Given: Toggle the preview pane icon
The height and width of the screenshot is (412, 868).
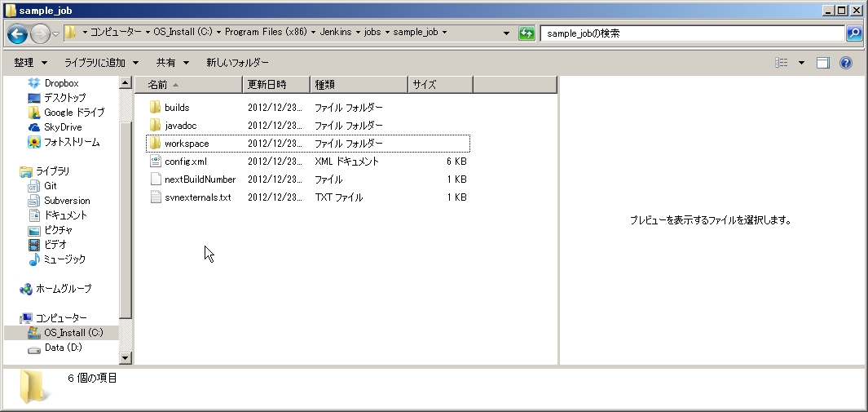Looking at the screenshot, I should 823,63.
